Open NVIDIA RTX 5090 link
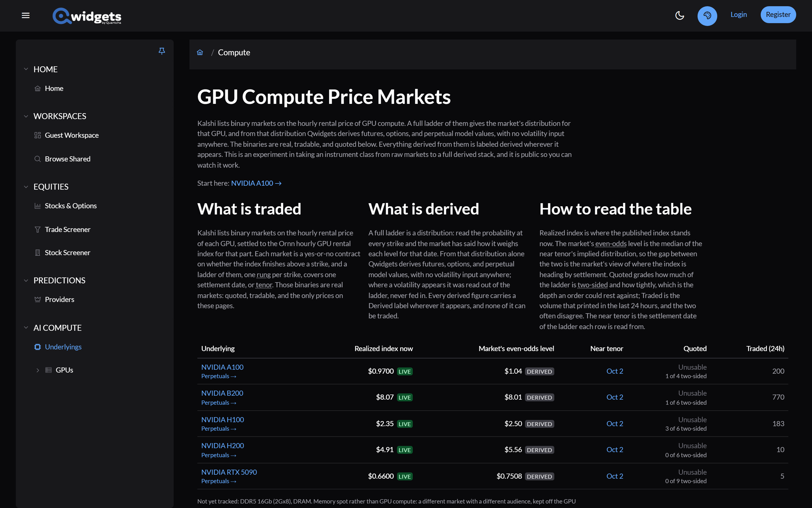812x508 pixels. click(x=229, y=472)
